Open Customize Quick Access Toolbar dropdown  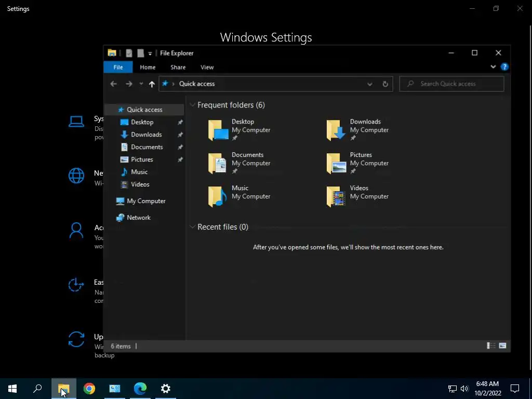point(150,54)
